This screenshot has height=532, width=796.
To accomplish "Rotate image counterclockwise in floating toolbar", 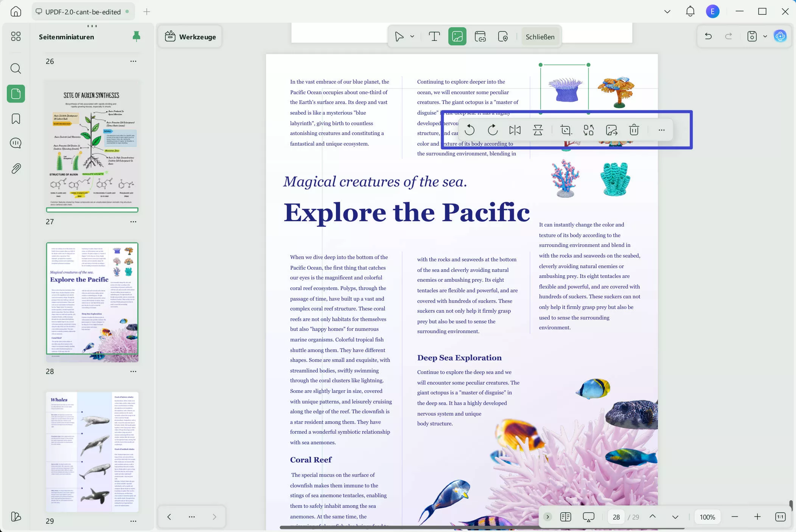I will click(x=470, y=130).
